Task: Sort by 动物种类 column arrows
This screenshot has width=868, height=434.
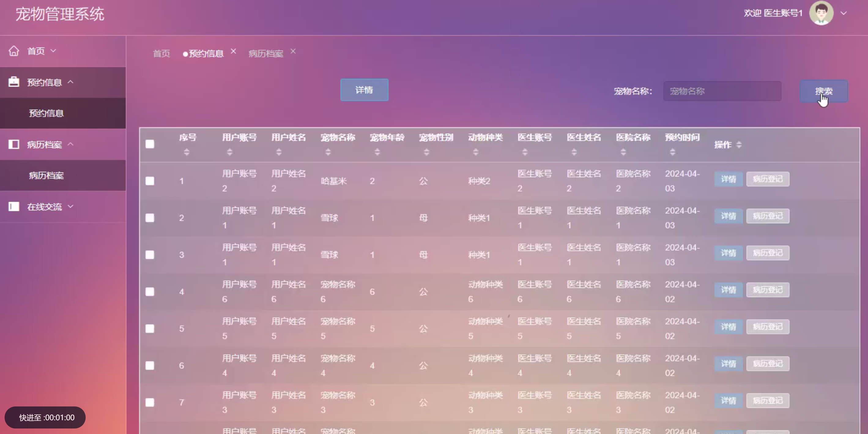Action: point(476,152)
